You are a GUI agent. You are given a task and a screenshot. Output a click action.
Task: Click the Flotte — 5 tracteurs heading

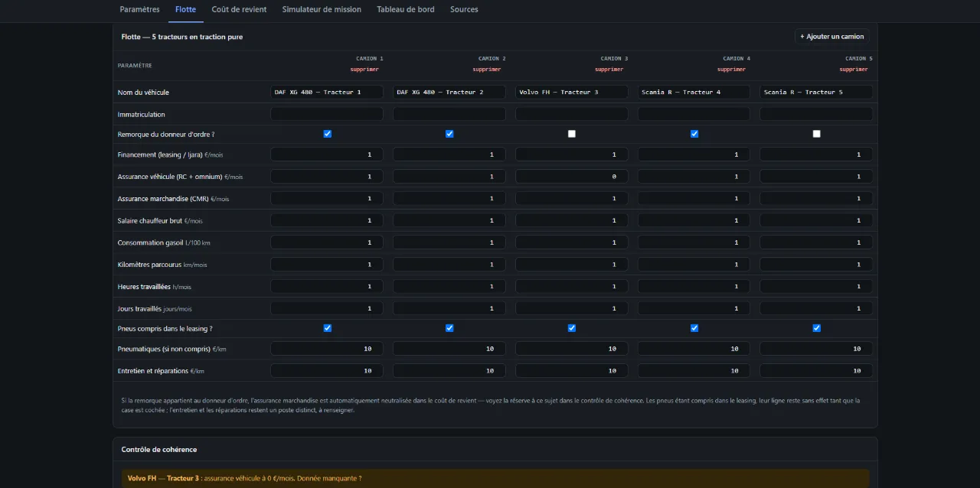(182, 37)
